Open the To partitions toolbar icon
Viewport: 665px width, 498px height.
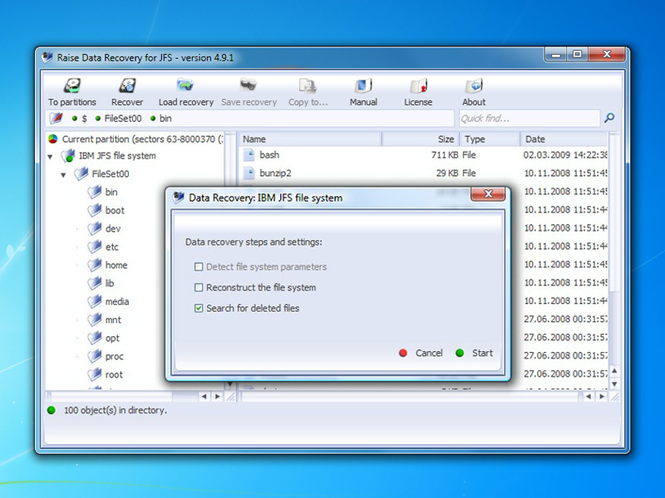[x=73, y=85]
